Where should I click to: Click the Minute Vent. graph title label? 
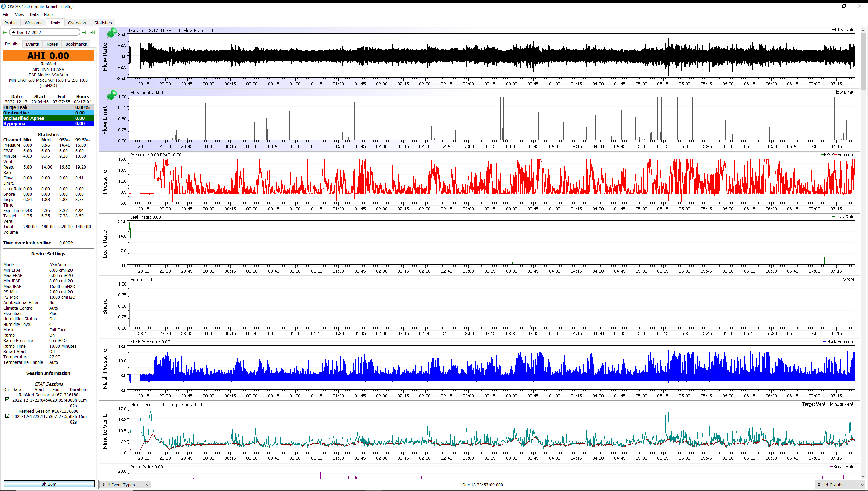point(105,431)
